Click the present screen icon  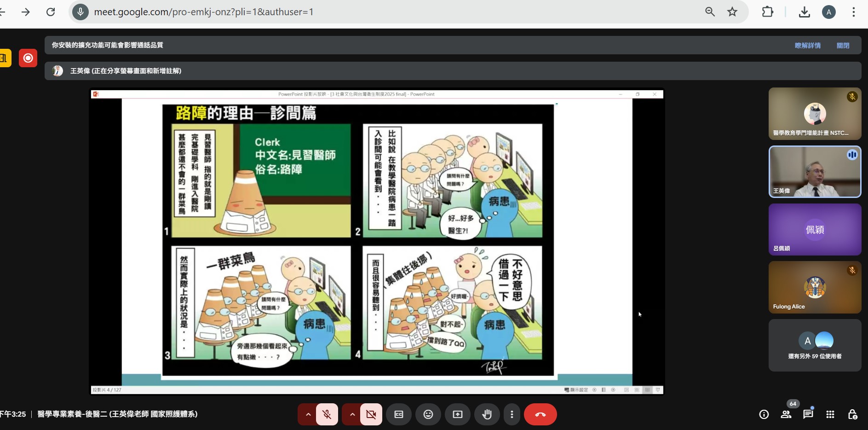point(457,414)
